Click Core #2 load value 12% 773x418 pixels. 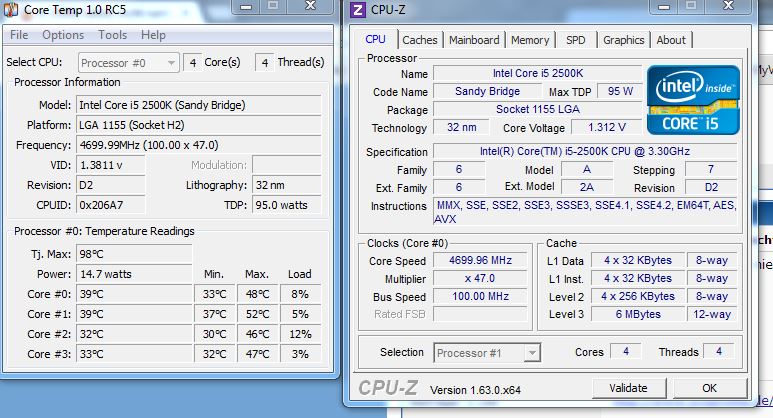(x=300, y=334)
